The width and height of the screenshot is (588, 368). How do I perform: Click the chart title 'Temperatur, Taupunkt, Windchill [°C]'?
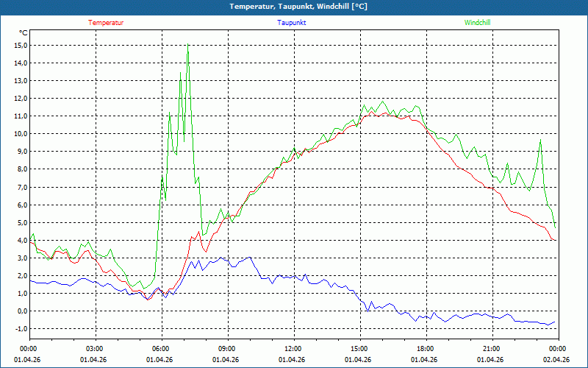pos(294,7)
